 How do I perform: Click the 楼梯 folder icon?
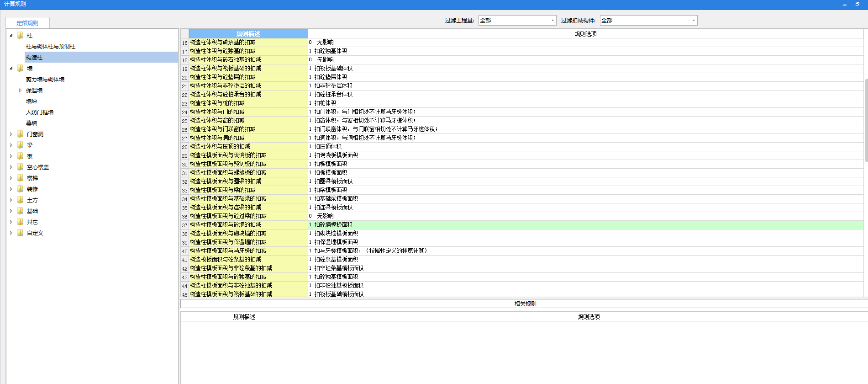20,178
